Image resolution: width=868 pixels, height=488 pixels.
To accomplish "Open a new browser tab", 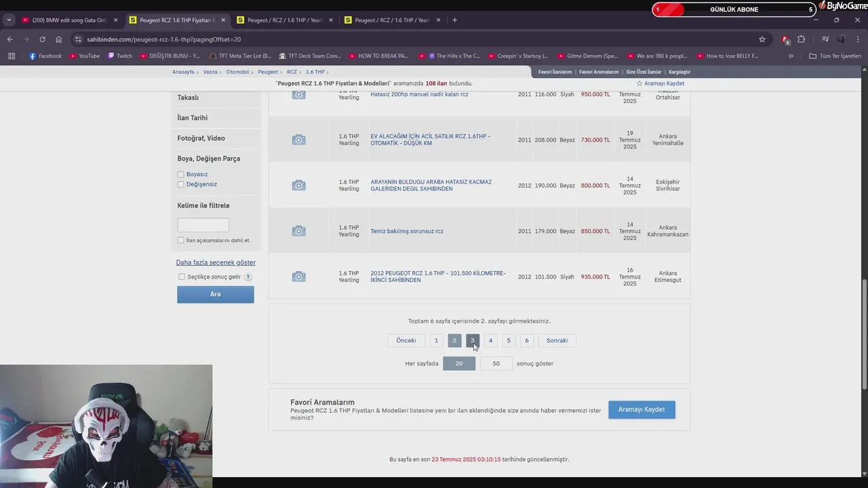I will coord(454,20).
